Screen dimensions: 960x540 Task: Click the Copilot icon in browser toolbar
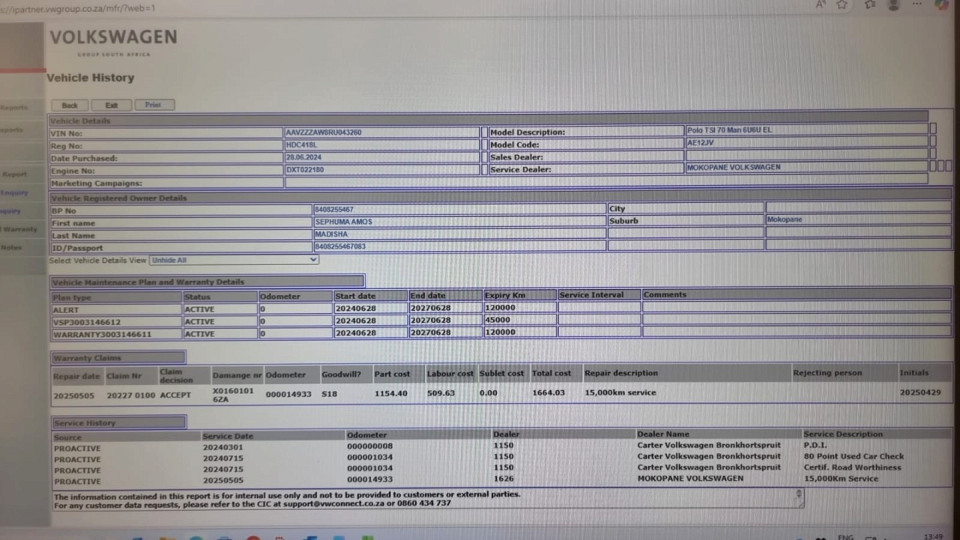click(x=943, y=6)
